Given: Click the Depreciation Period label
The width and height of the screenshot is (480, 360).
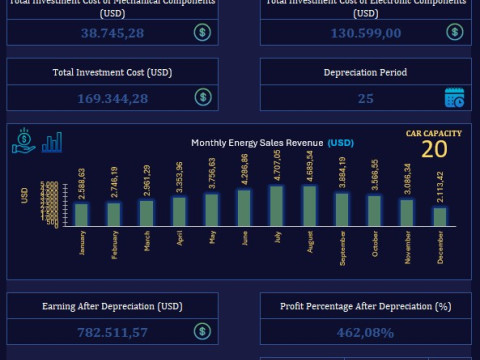Looking at the screenshot, I should [x=365, y=72].
